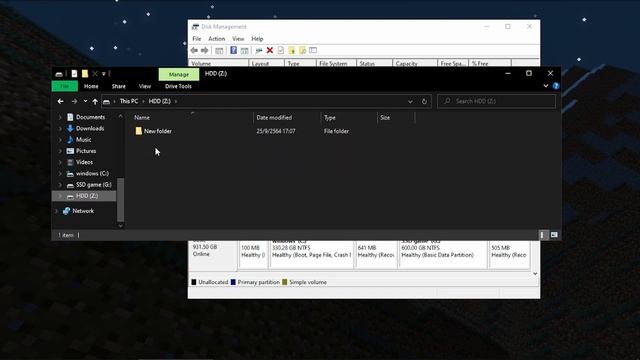Switch to details view in Explorer status bar

(542, 235)
